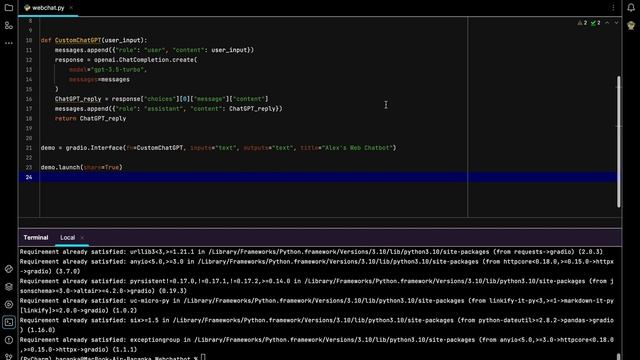Open the panel below the Notifications bell
Image resolution: width=640 pixels, height=360 pixels.
point(631,25)
